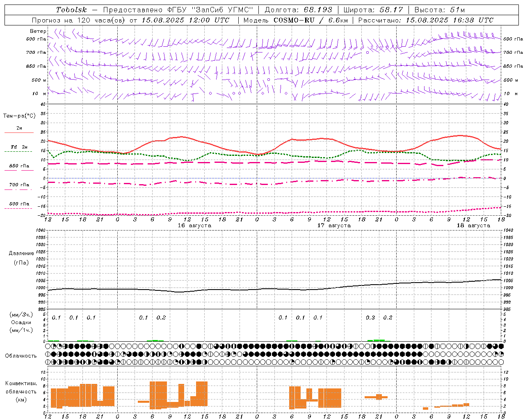
Task: Click the 17 августа date label
Action: (x=334, y=226)
